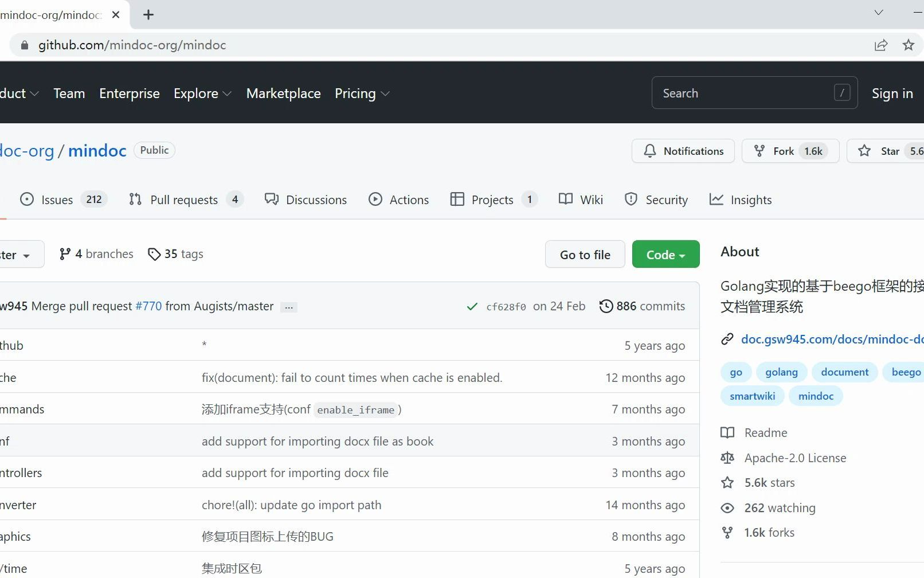Click the Notifications bell button
Screen dimensions: 924x578
[683, 151]
